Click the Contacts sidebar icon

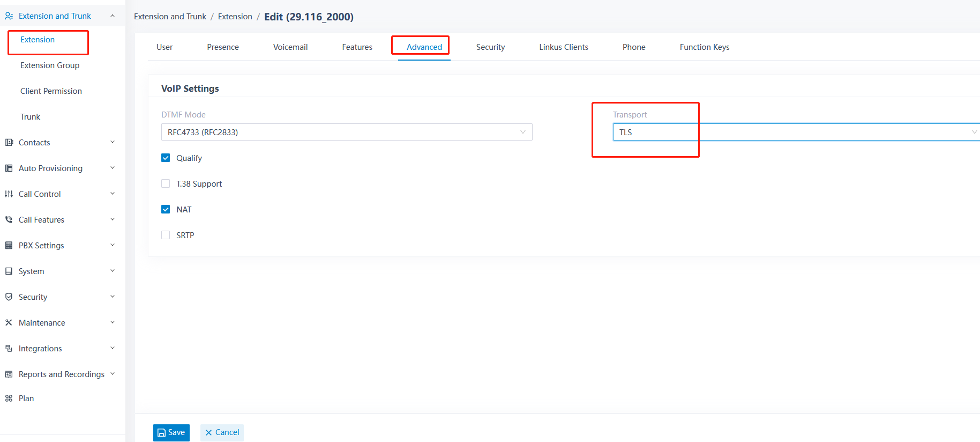pos(9,143)
